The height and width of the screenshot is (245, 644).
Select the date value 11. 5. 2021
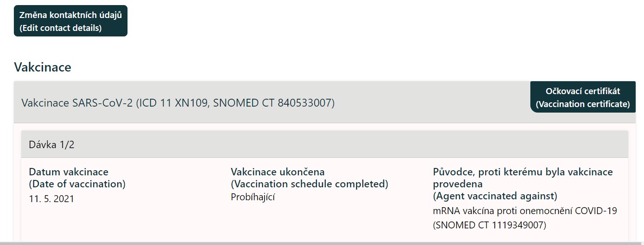(51, 199)
